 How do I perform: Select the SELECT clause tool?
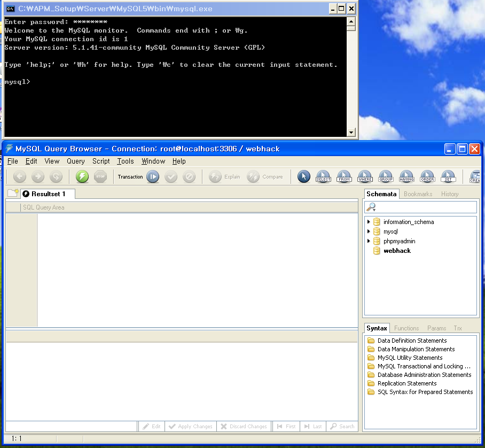pyautogui.click(x=323, y=176)
